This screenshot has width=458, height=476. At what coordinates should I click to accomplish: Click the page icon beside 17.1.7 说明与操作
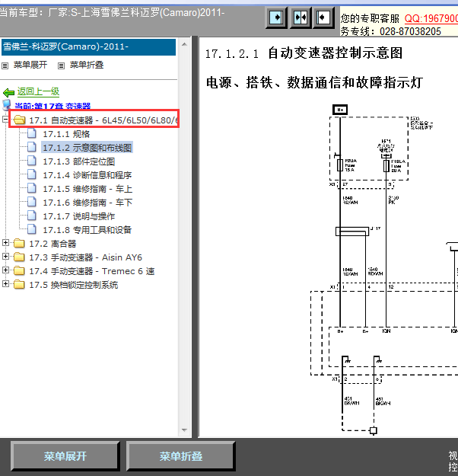[32, 216]
